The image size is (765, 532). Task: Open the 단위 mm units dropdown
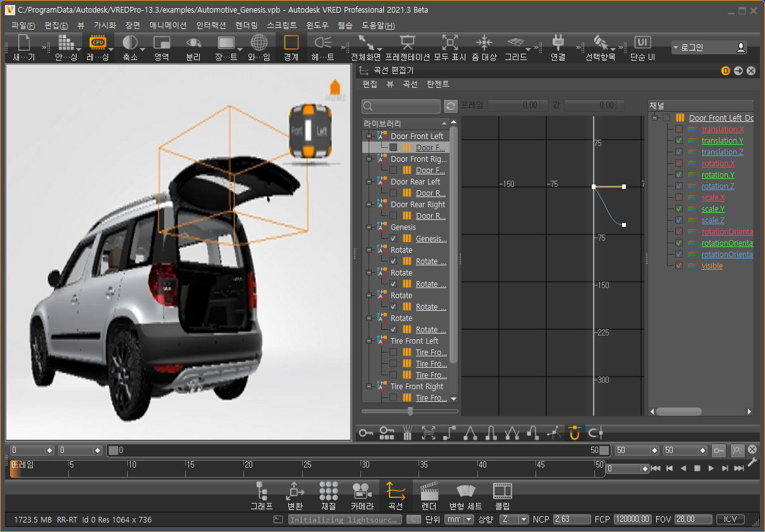459,519
